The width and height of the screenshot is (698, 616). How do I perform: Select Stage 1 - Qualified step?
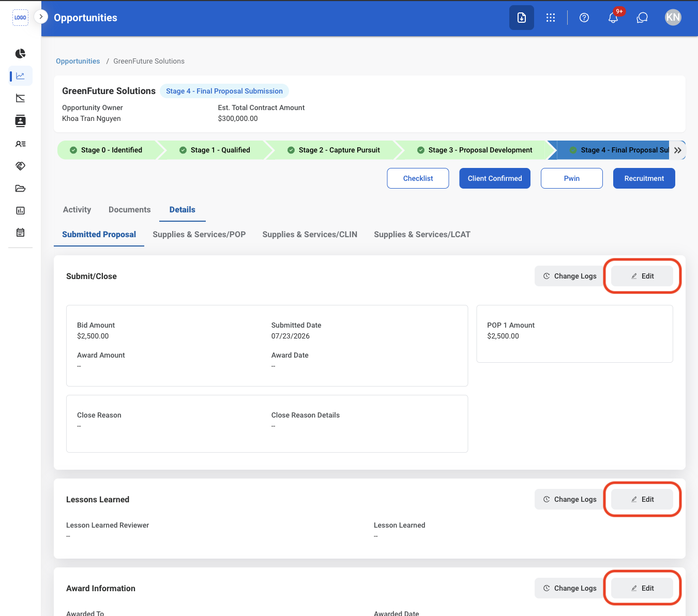point(215,150)
